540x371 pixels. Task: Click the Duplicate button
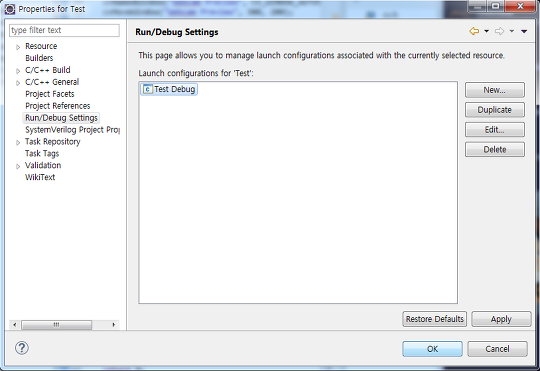click(495, 110)
